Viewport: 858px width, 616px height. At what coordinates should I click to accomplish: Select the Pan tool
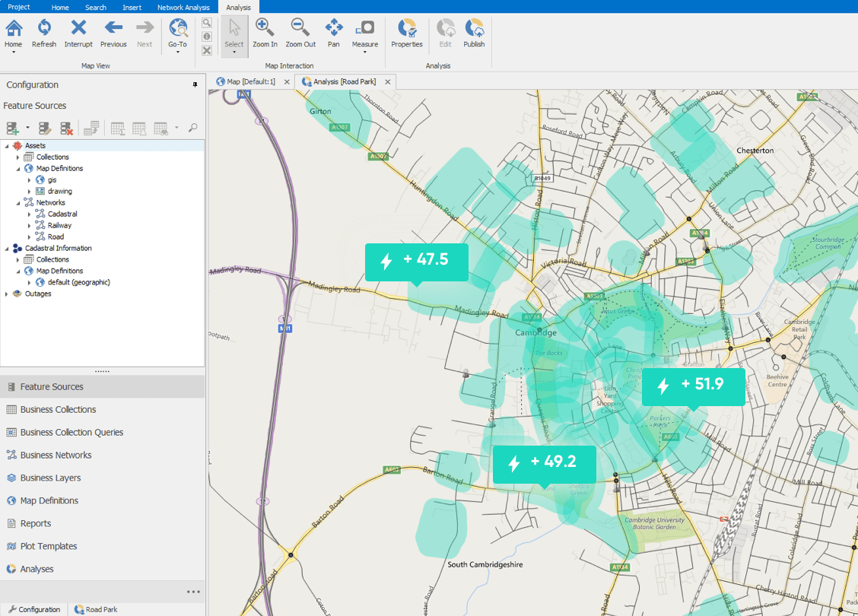point(333,33)
